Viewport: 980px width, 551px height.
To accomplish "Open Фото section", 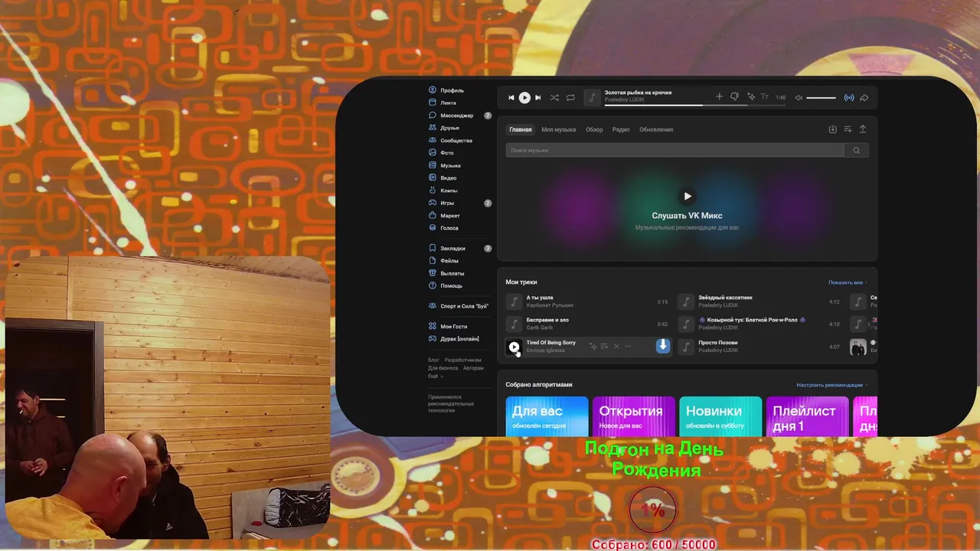I will pos(447,153).
